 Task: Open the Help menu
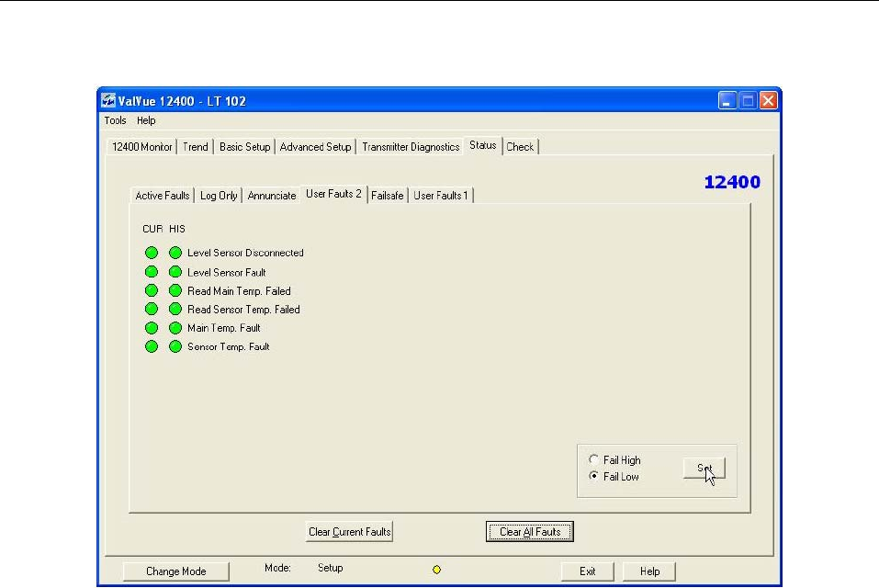coord(146,120)
